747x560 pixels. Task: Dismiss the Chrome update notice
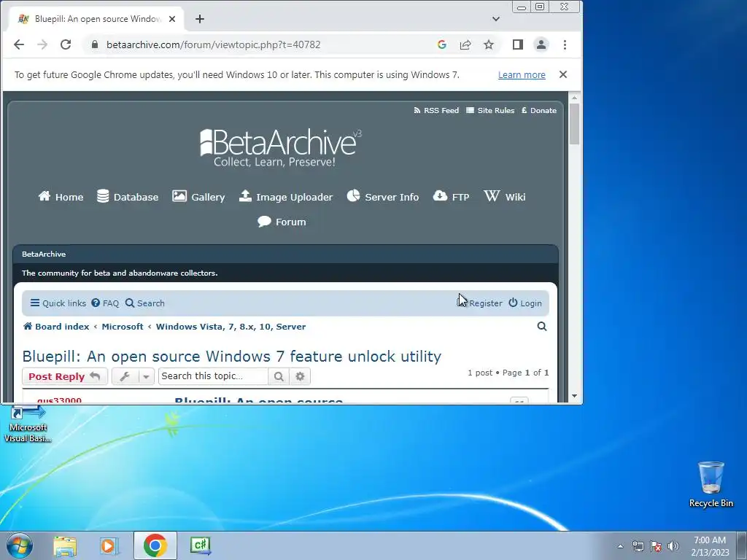click(x=563, y=75)
